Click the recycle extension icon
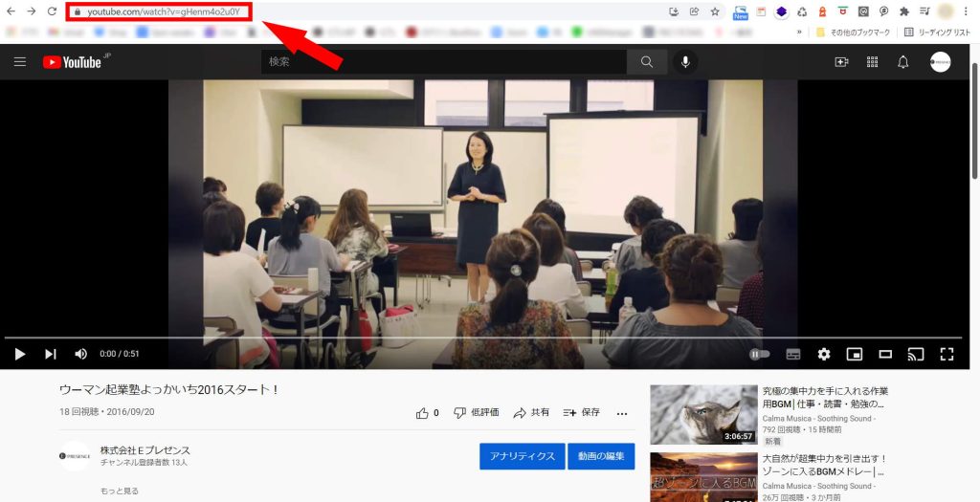The image size is (980, 502). 802,11
